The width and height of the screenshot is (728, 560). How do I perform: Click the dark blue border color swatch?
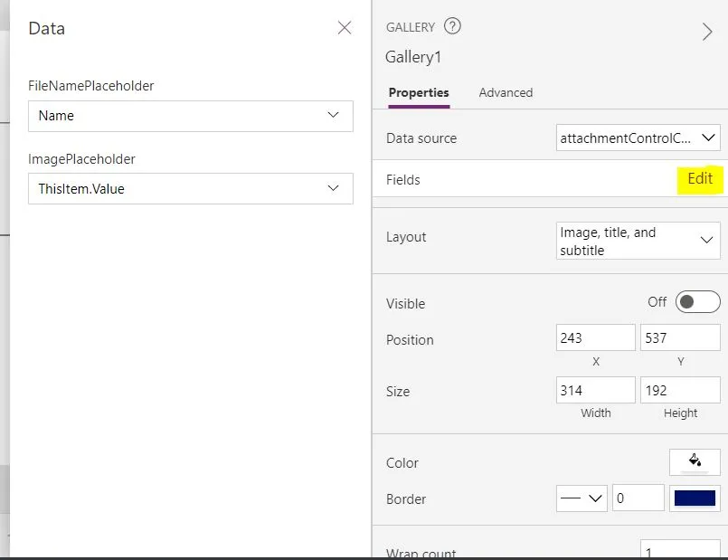click(695, 498)
